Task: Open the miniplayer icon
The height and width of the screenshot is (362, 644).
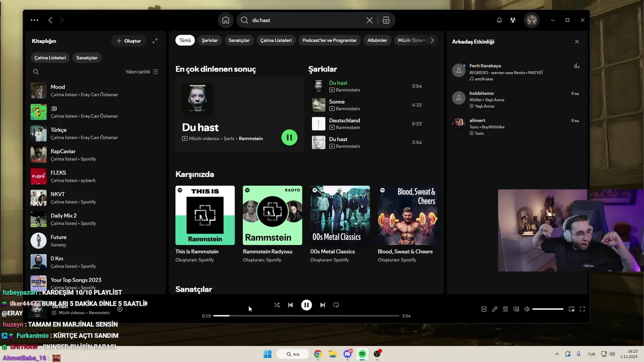Action: click(572, 309)
